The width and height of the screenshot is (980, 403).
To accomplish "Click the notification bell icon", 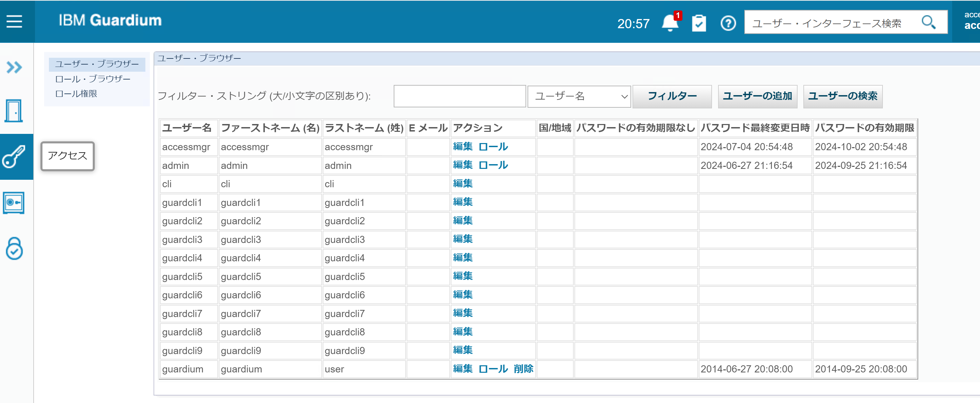I will (670, 23).
